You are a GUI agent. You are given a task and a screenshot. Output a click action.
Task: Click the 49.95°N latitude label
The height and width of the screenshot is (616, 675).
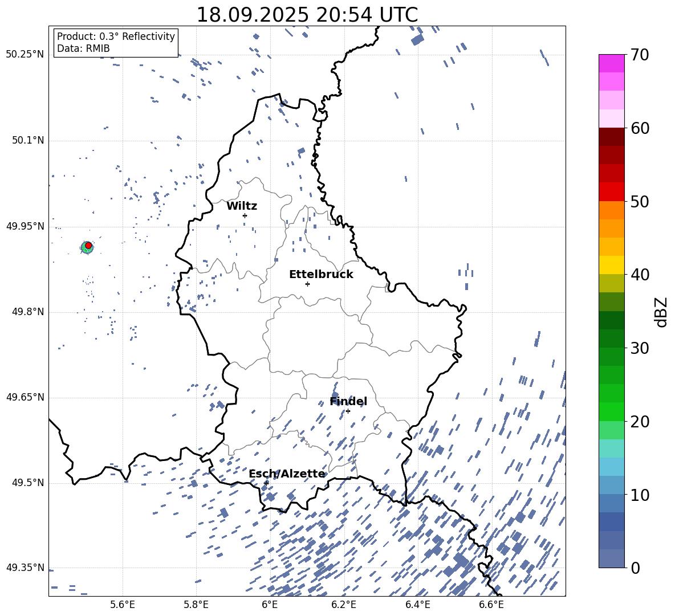pos(25,226)
